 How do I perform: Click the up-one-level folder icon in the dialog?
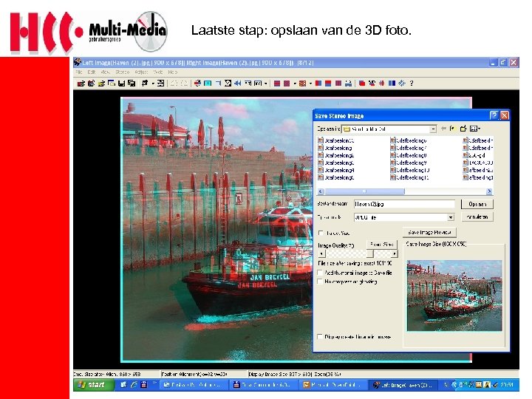click(453, 129)
